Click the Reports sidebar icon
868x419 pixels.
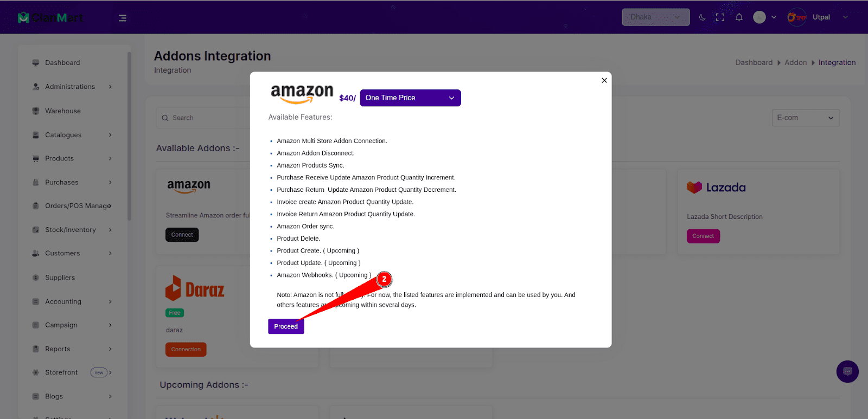36,349
